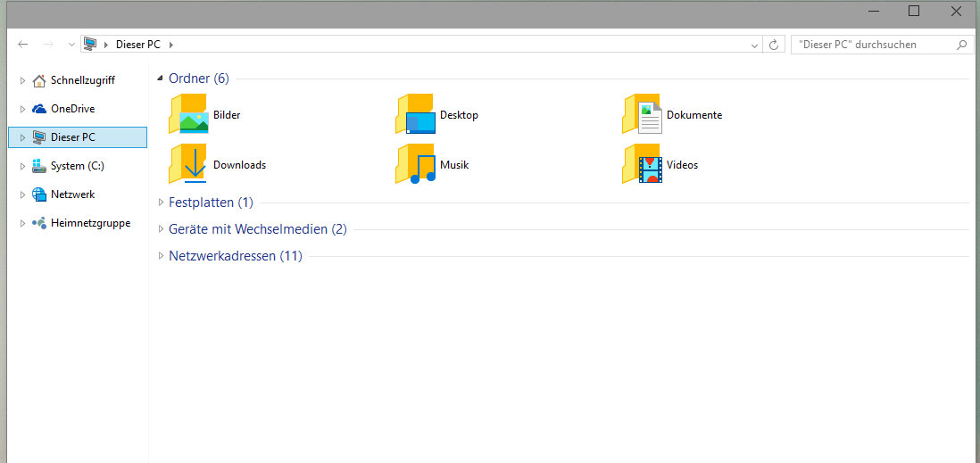Select OneDrive label in navigation pane
The height and width of the screenshot is (463, 980).
click(x=72, y=109)
